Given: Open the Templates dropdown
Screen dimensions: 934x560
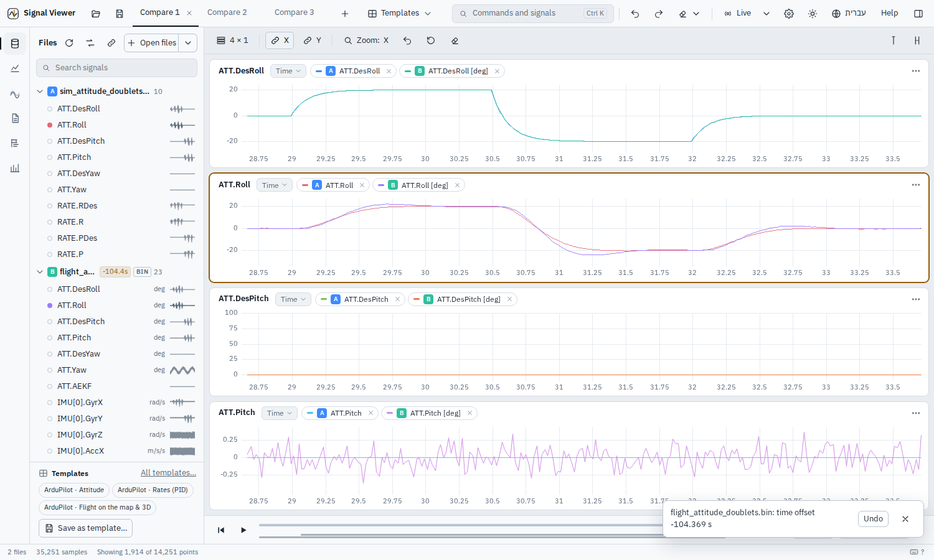Looking at the screenshot, I should [399, 13].
